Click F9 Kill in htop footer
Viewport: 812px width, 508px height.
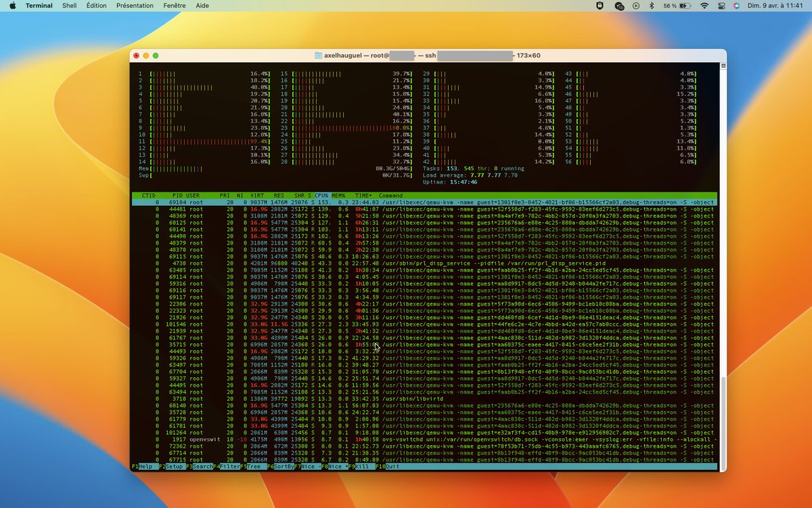[x=363, y=466]
